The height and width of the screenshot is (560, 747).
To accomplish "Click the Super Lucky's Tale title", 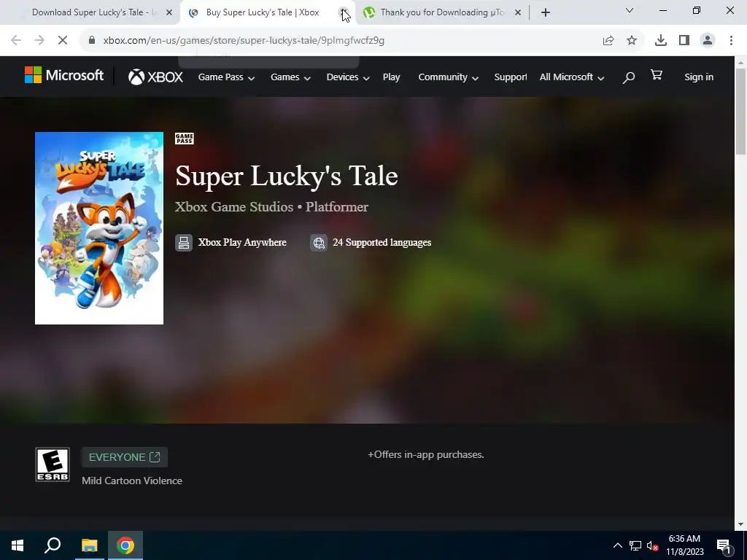I will [x=286, y=176].
